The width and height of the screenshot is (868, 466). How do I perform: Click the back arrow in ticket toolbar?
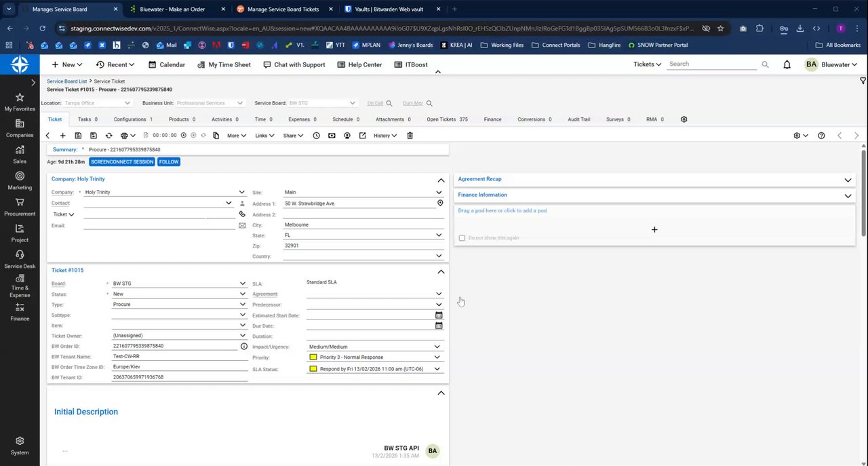tap(47, 136)
